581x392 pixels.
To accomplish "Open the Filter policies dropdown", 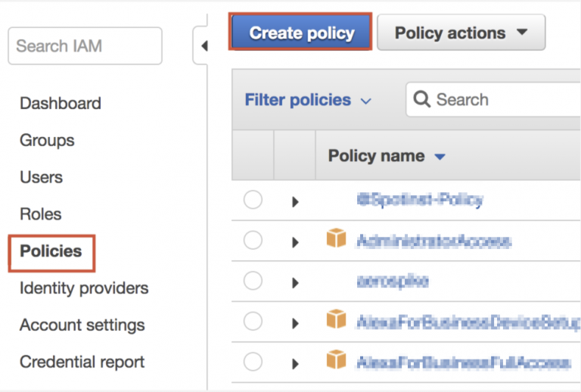I will (x=308, y=100).
